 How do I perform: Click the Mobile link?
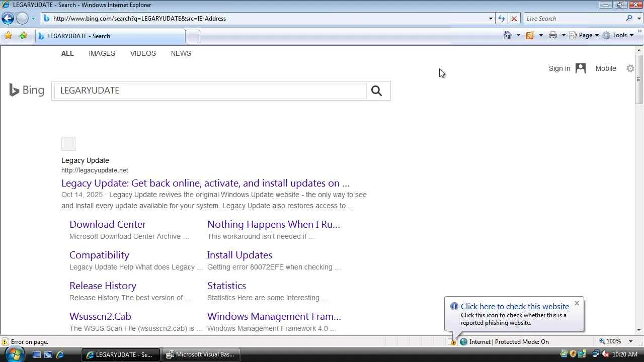[606, 68]
